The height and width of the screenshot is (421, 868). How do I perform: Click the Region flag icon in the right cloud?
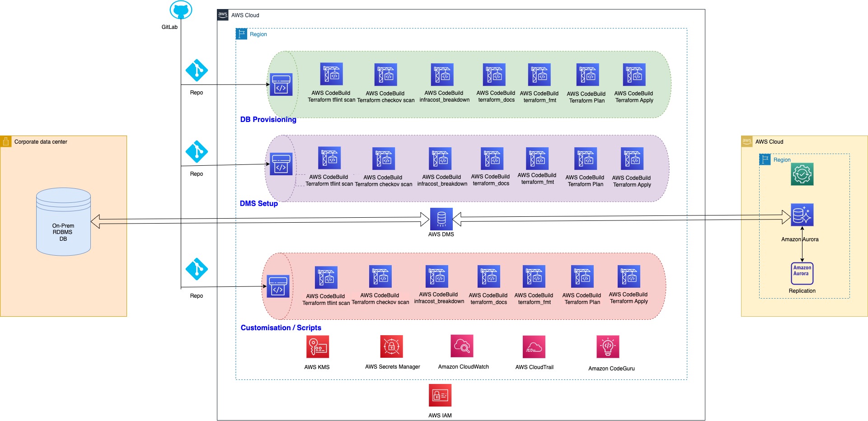[765, 159]
